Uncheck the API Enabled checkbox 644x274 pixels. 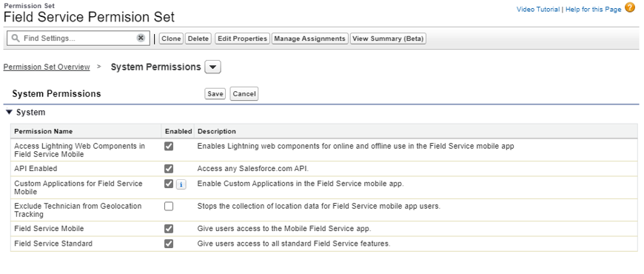pyautogui.click(x=169, y=169)
